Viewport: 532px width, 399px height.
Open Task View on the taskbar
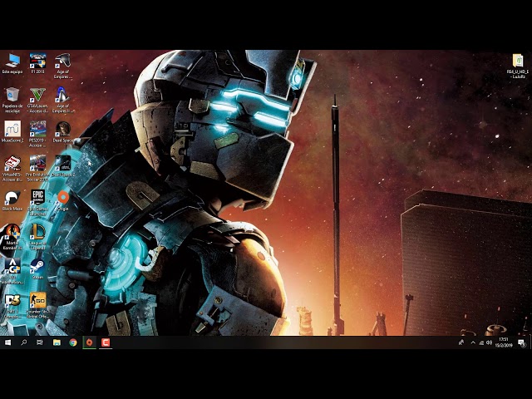click(x=40, y=342)
